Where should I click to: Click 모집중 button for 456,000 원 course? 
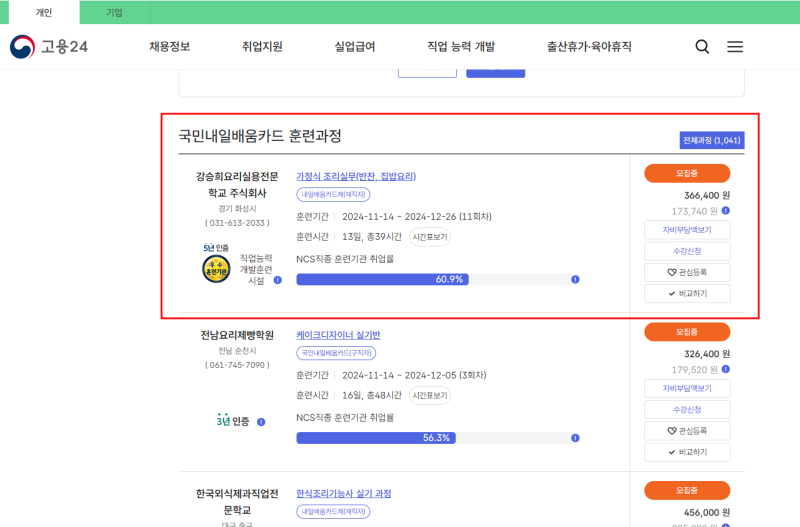pos(687,491)
